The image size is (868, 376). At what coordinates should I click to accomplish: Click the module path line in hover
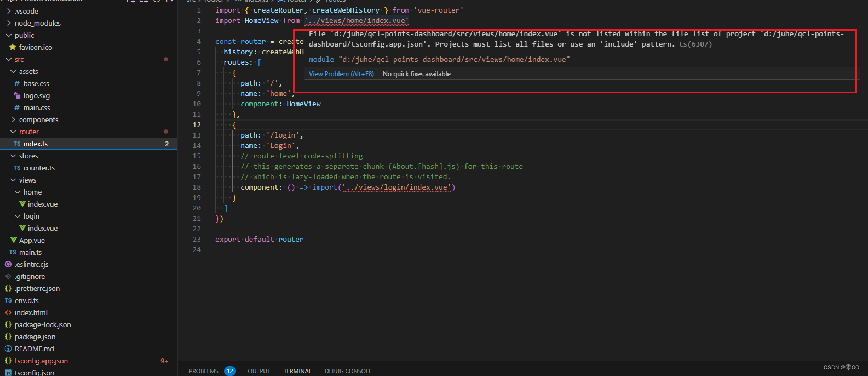click(x=439, y=59)
